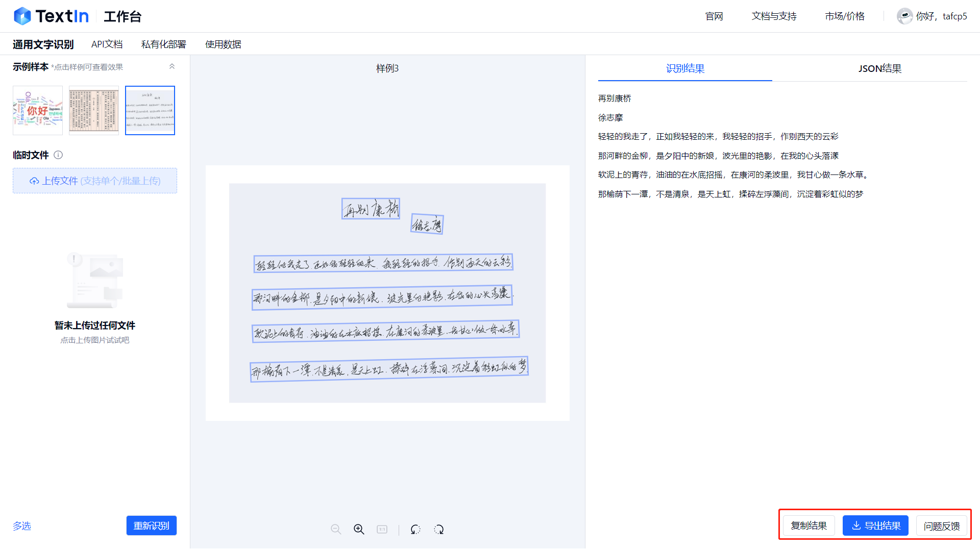The image size is (980, 551).
Task: Reset image to 1:1 scale
Action: click(x=382, y=530)
